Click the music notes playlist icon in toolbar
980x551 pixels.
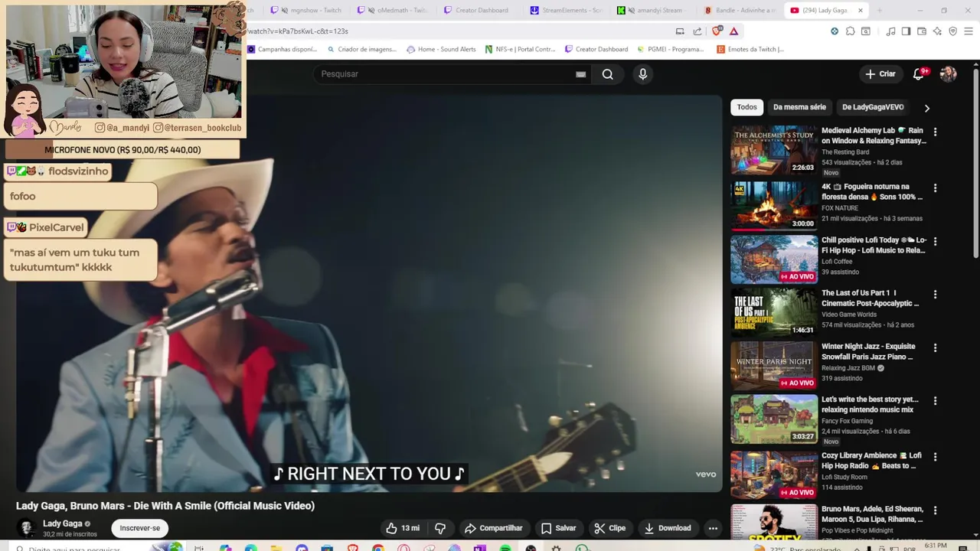click(x=890, y=31)
